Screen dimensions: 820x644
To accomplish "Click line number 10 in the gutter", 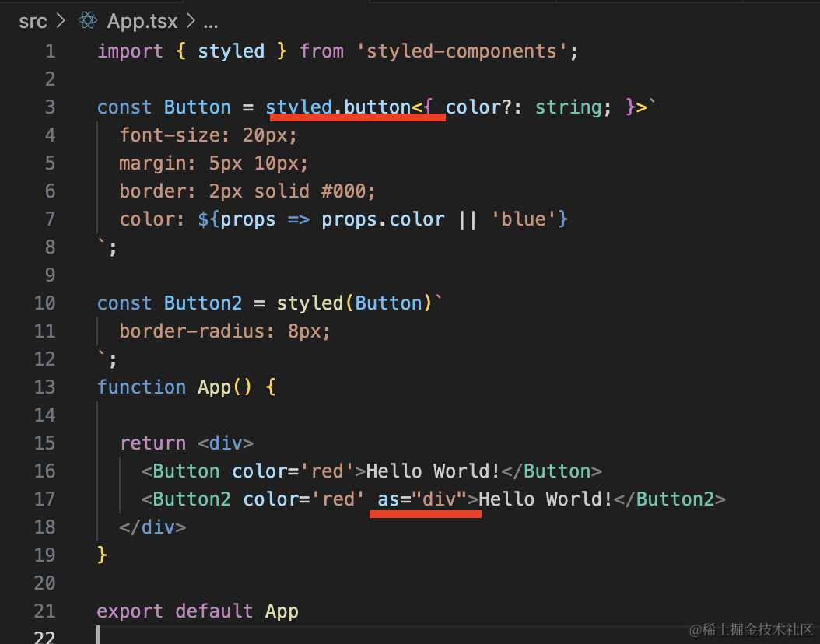I will 45,303.
